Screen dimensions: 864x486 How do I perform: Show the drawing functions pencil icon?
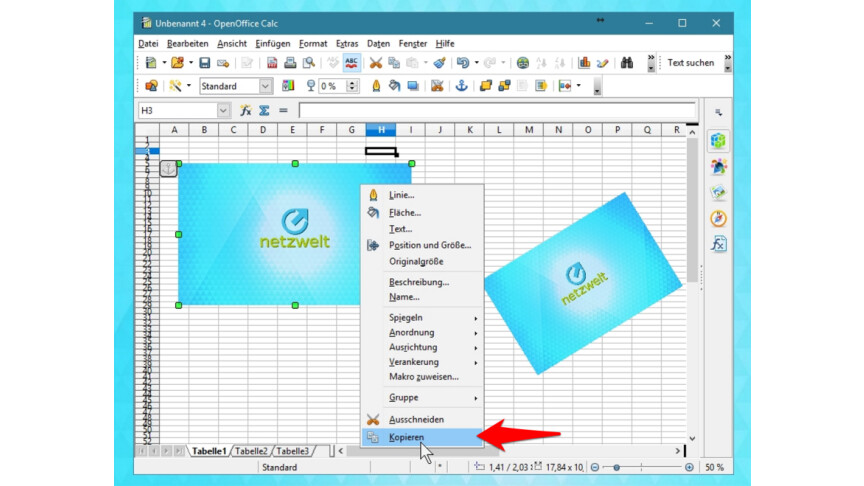tap(602, 63)
